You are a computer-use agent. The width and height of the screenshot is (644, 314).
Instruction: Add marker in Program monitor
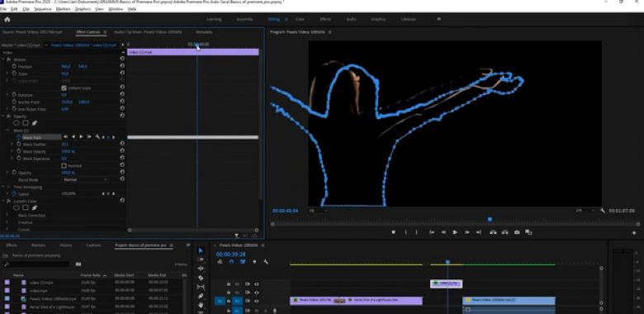click(393, 232)
